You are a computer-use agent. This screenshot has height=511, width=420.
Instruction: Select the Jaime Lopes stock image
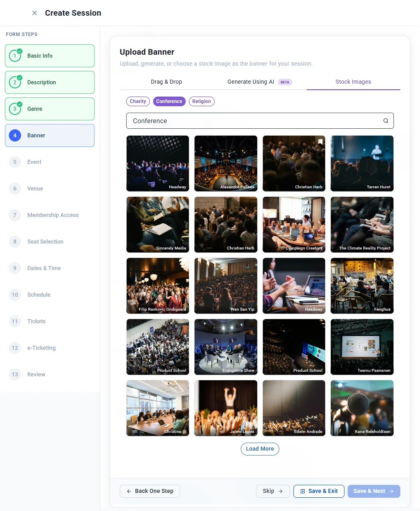[226, 408]
